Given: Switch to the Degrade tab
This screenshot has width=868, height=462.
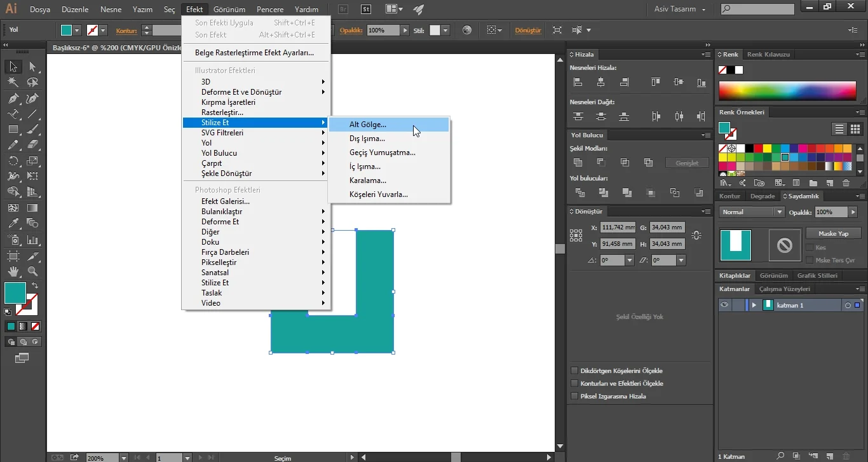Looking at the screenshot, I should (763, 196).
